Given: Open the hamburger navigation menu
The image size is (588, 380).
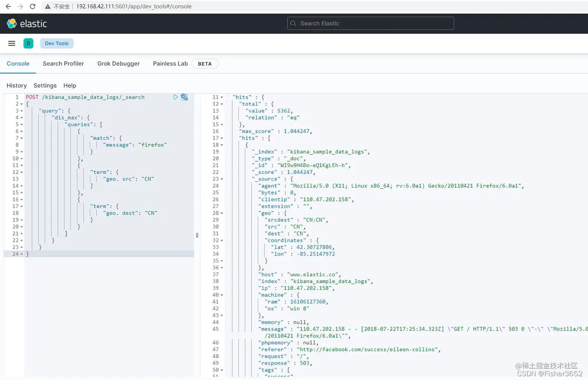Looking at the screenshot, I should [x=12, y=44].
